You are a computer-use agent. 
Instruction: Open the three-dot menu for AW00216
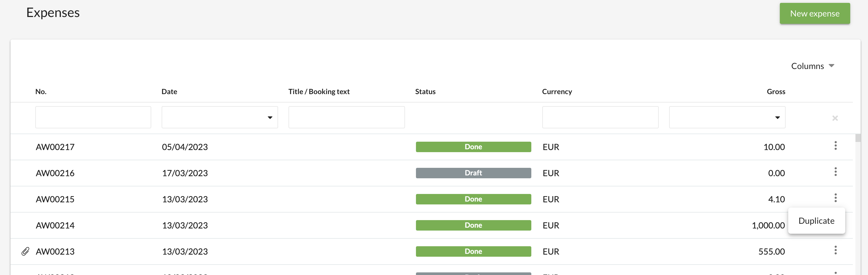(x=835, y=172)
